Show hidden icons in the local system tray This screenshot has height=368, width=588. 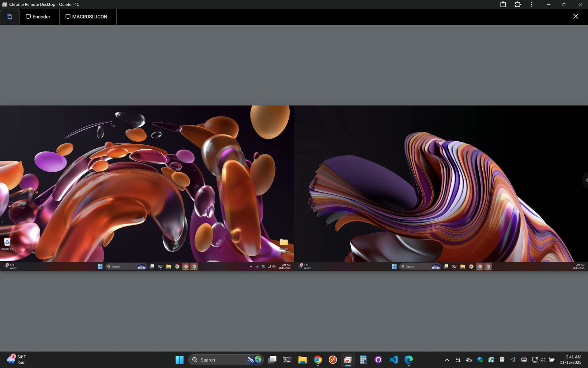point(447,360)
